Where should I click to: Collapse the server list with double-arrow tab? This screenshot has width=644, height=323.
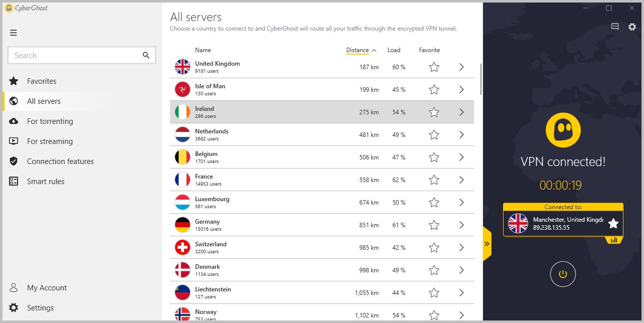(487, 244)
